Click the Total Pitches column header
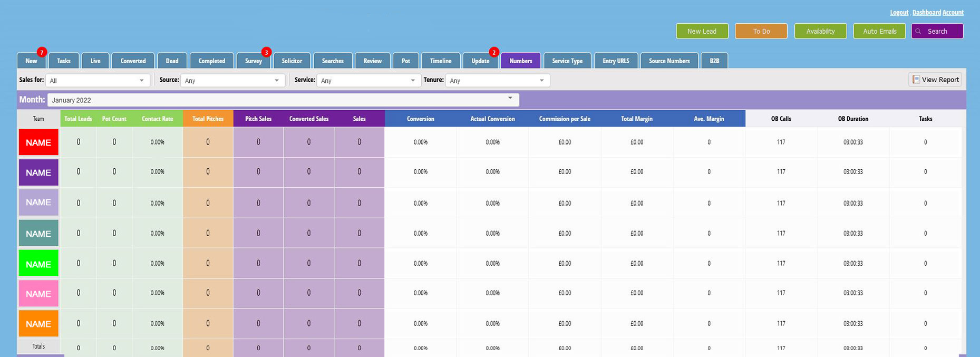The image size is (980, 357). click(208, 119)
